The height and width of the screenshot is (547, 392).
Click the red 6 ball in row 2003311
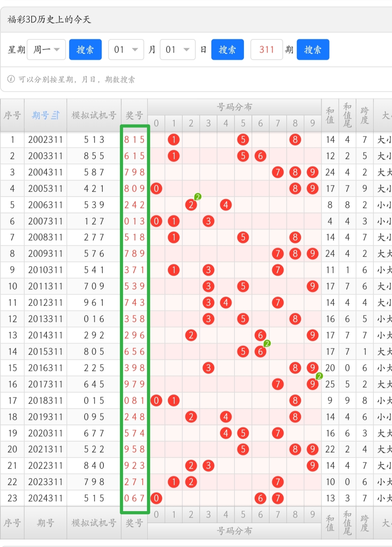tap(260, 156)
